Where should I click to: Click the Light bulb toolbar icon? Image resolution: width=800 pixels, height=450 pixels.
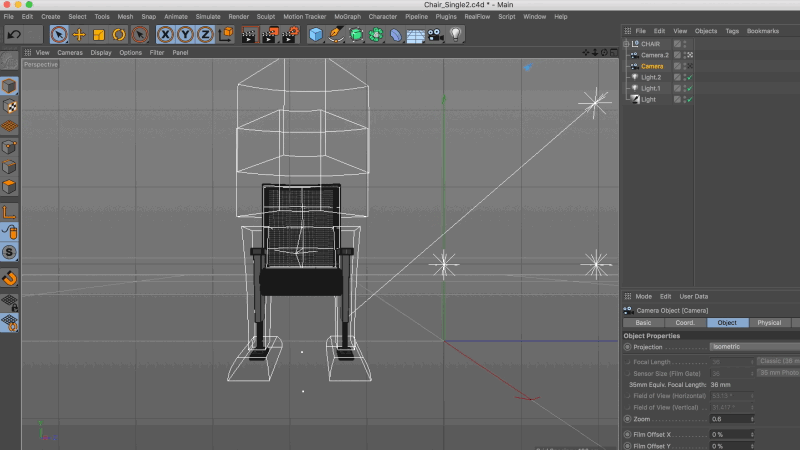456,34
